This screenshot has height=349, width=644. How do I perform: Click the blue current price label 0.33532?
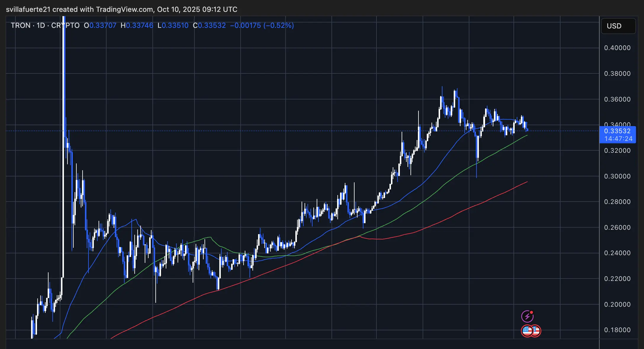tap(617, 131)
